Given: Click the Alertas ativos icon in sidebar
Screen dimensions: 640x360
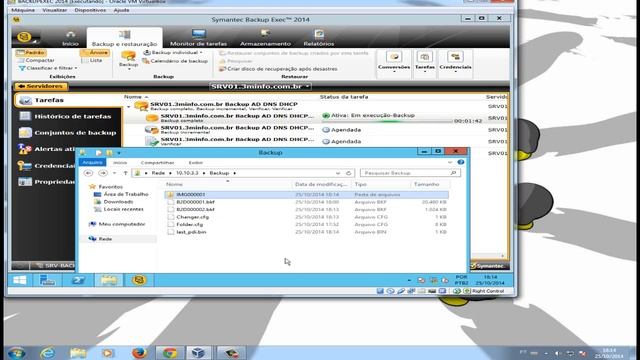Looking at the screenshot, I should (24, 149).
